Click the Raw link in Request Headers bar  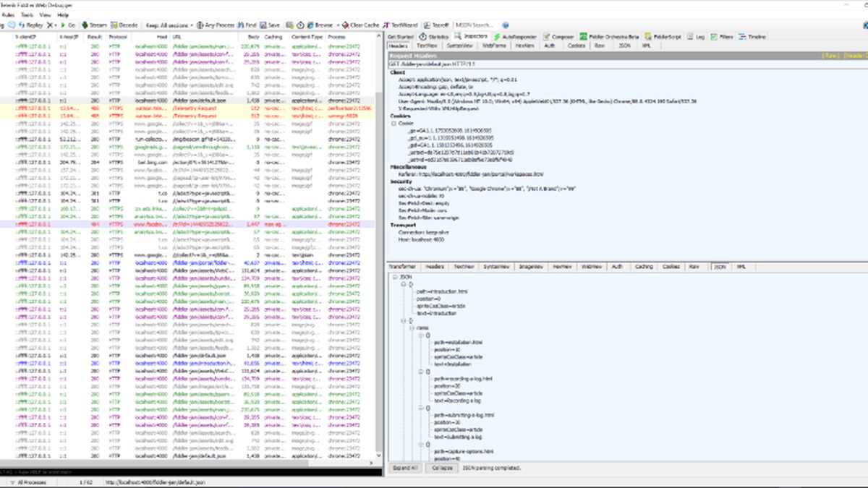point(830,55)
